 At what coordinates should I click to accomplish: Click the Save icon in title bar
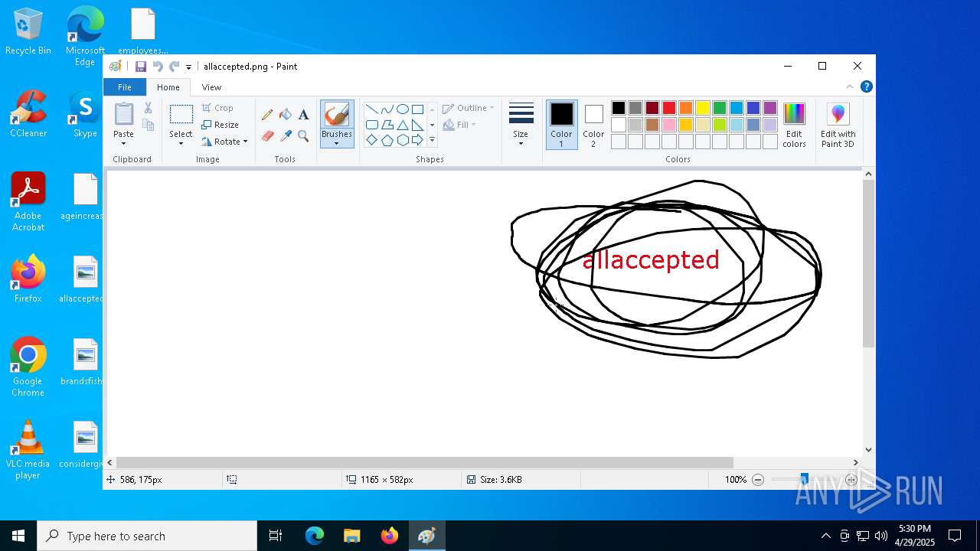[141, 67]
